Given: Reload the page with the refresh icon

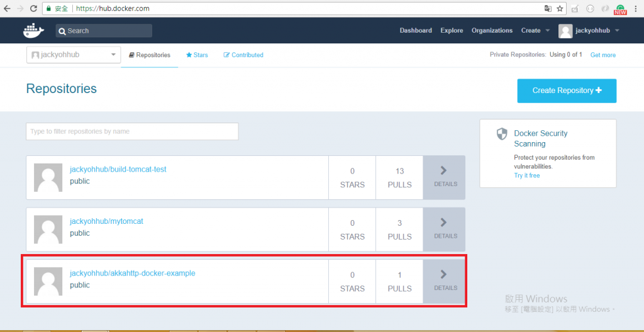Looking at the screenshot, I should pos(34,8).
